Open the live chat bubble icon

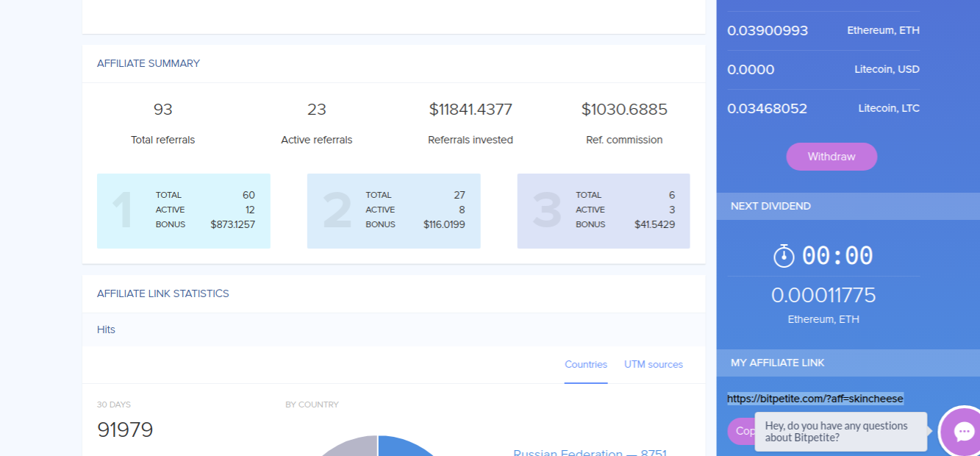(963, 432)
